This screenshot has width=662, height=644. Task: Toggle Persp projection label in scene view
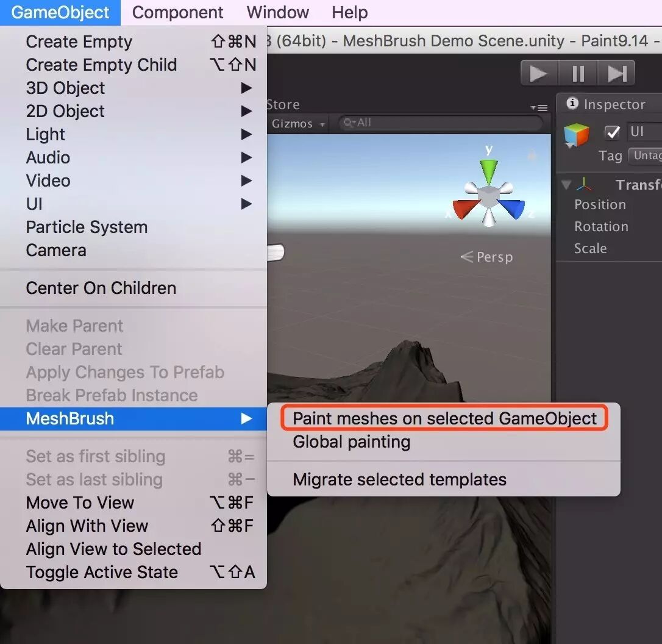(x=487, y=257)
